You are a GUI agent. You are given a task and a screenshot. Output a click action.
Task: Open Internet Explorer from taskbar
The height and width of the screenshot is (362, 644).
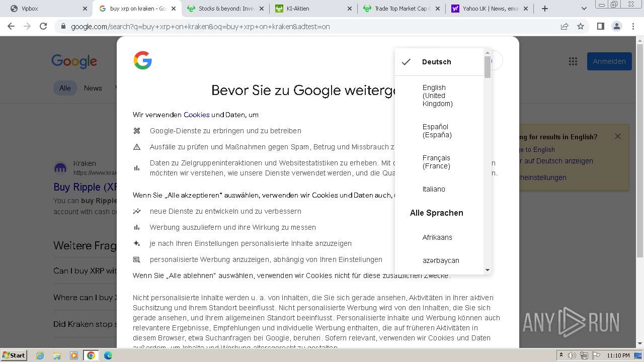40,355
